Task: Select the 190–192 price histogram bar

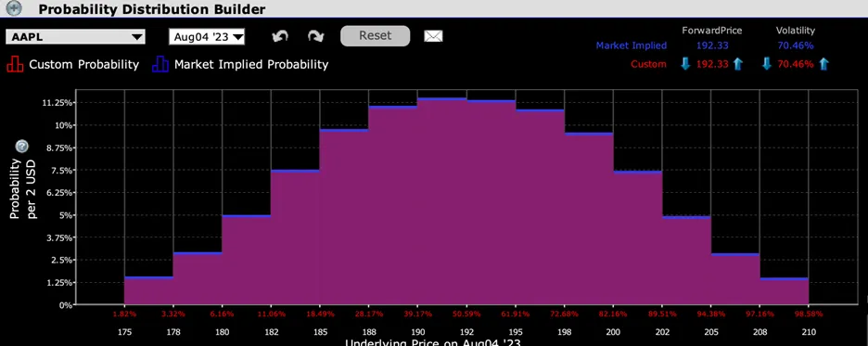Action: (x=441, y=201)
